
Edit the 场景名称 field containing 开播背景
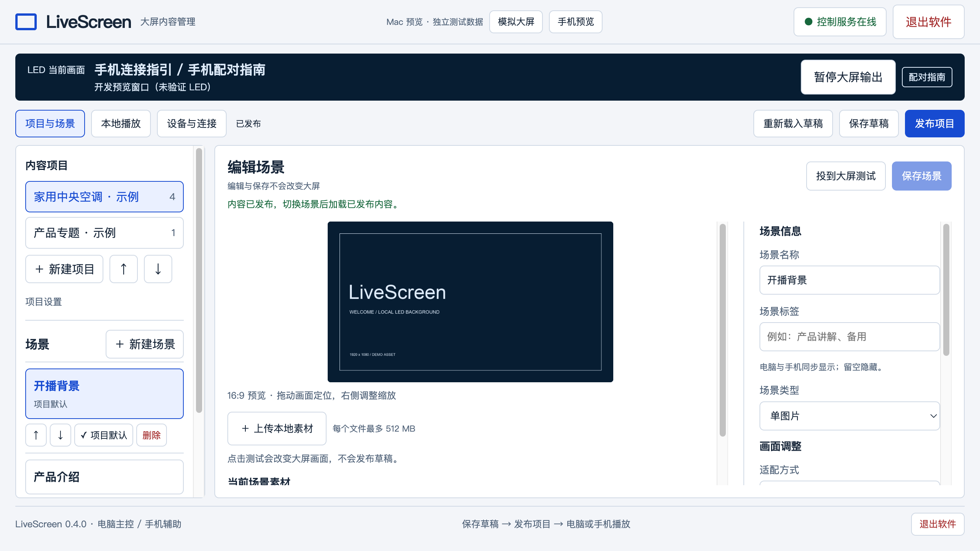point(849,280)
